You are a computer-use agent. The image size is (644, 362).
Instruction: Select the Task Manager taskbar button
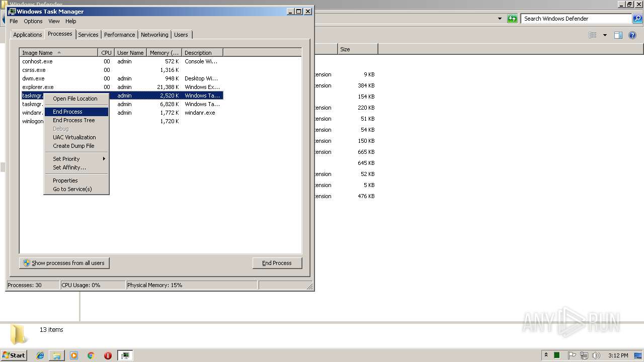pos(125,355)
